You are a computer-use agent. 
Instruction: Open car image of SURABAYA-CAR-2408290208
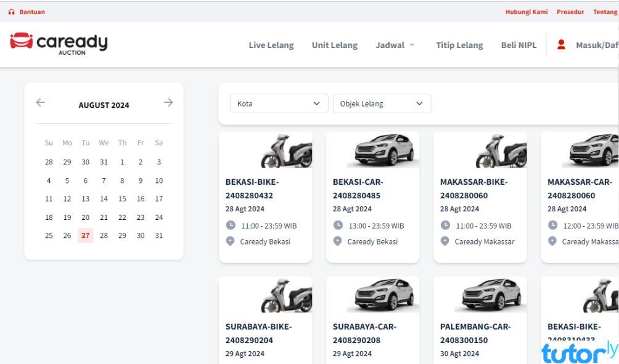(383, 296)
